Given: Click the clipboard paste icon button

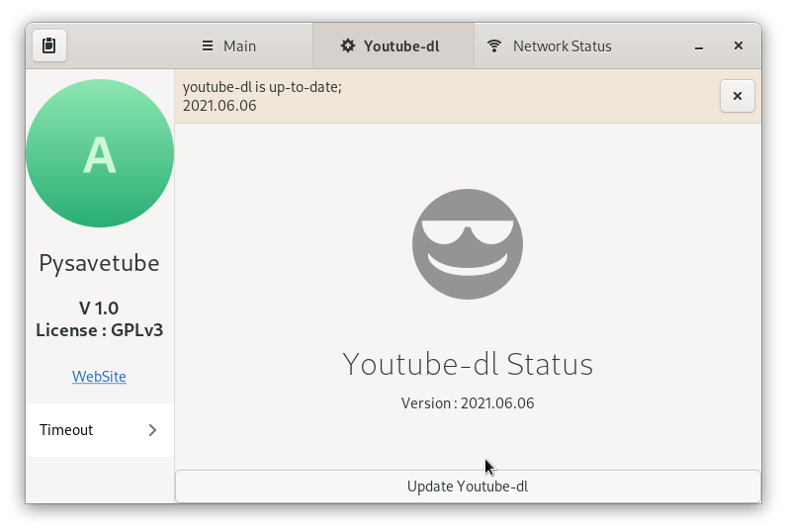Looking at the screenshot, I should pos(49,45).
